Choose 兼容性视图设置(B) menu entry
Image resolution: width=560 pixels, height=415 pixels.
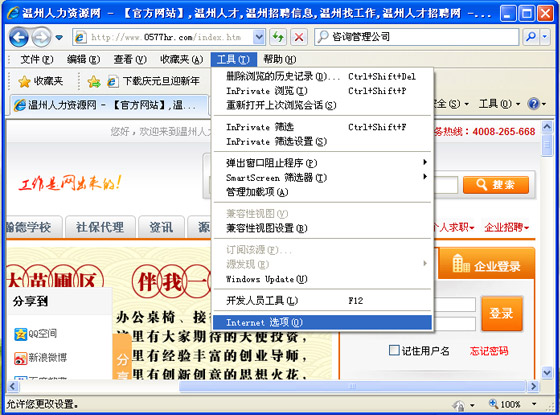(322, 228)
